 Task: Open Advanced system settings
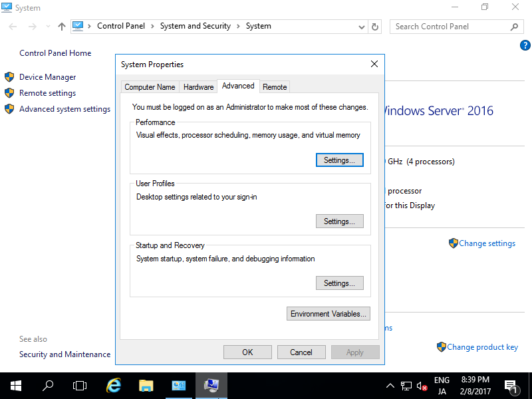click(x=63, y=108)
